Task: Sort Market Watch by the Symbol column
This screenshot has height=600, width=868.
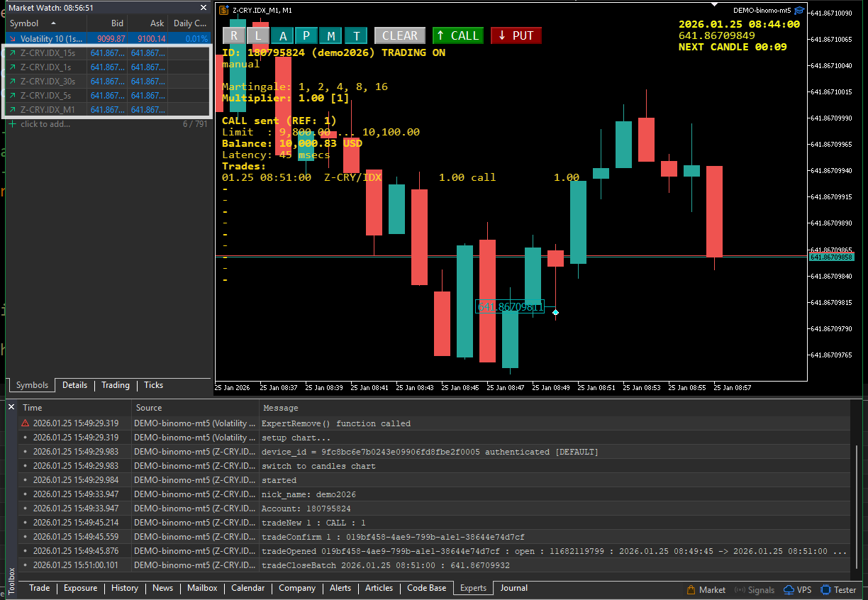Action: (x=45, y=23)
